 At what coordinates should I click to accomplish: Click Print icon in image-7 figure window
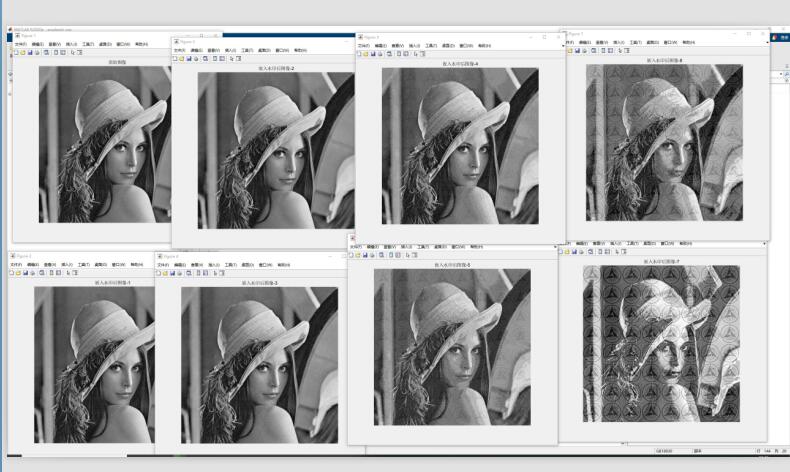coord(581,251)
